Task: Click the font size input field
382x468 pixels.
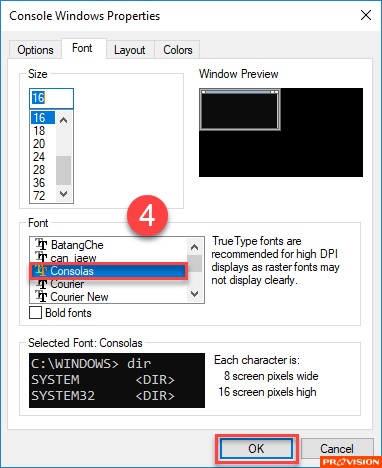Action: pos(51,98)
